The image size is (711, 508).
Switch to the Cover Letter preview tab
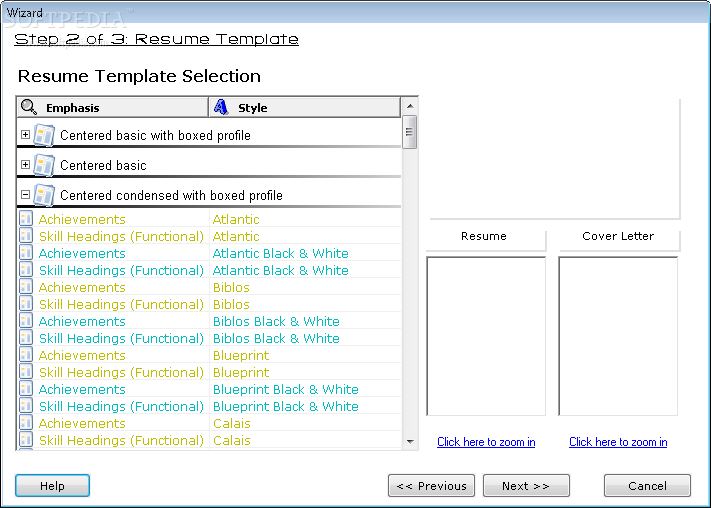coord(619,239)
